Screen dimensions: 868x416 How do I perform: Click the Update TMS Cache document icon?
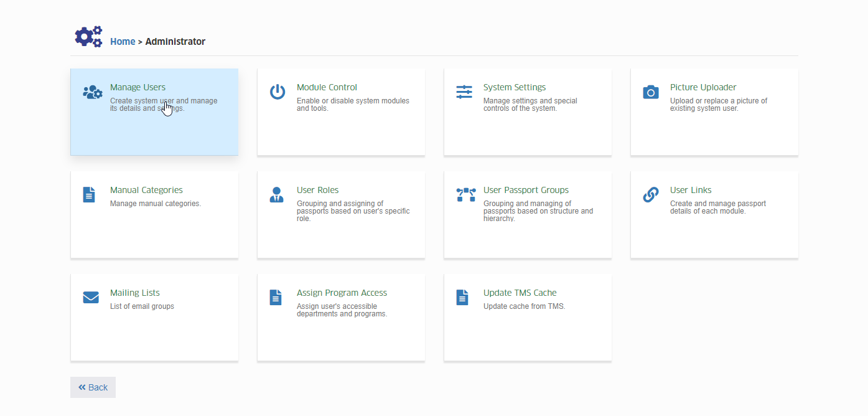pos(462,297)
